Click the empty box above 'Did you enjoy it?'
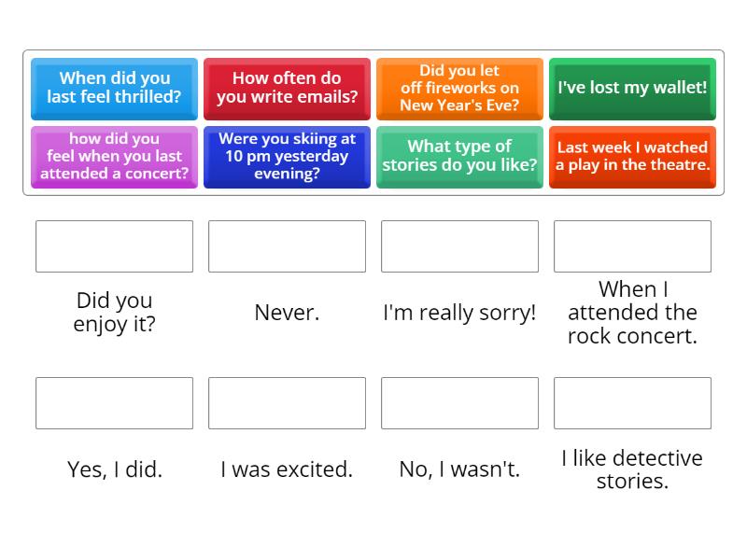747x560 pixels. click(114, 246)
